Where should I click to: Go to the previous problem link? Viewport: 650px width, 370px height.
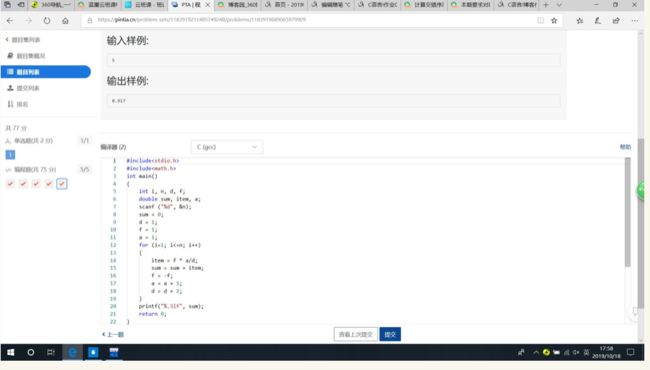click(x=113, y=334)
